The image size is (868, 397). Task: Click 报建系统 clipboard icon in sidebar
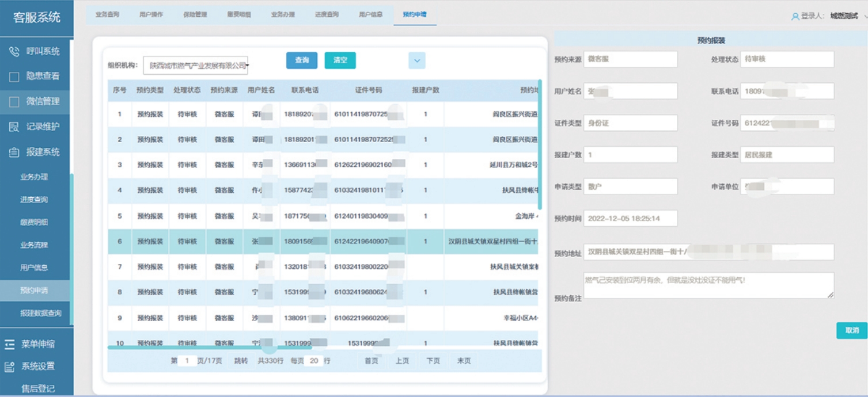point(14,152)
